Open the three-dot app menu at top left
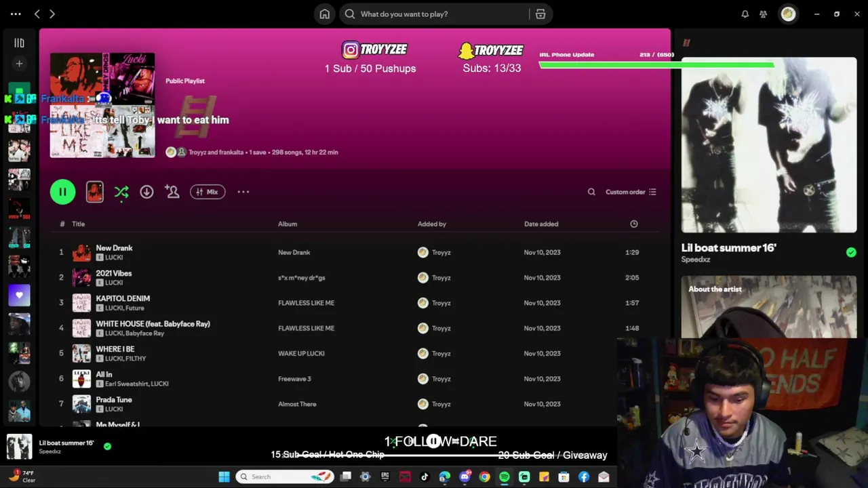The height and width of the screenshot is (488, 868). [16, 14]
